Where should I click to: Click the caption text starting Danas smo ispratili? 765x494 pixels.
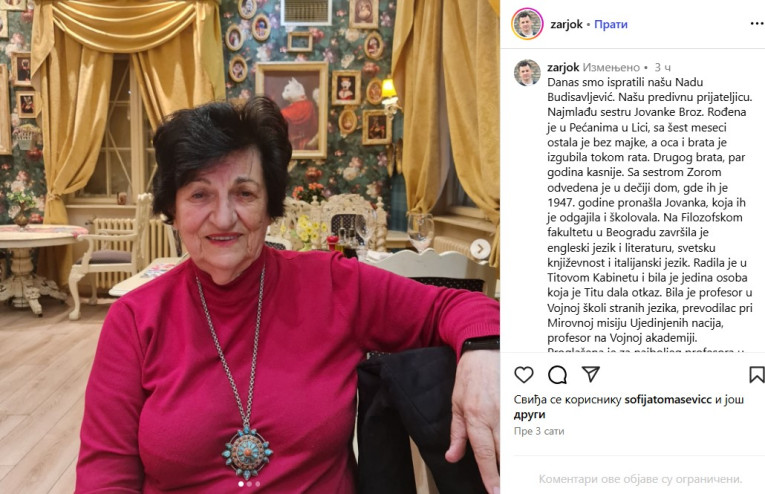pyautogui.click(x=650, y=210)
